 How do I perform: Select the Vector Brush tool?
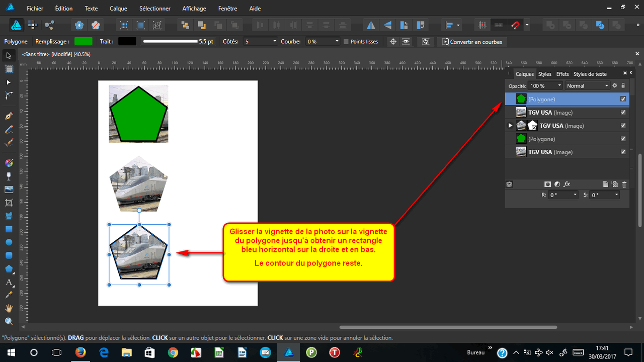click(x=9, y=142)
